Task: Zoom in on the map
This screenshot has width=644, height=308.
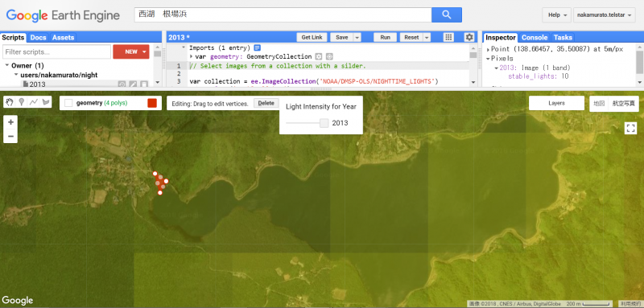Action: [10, 122]
